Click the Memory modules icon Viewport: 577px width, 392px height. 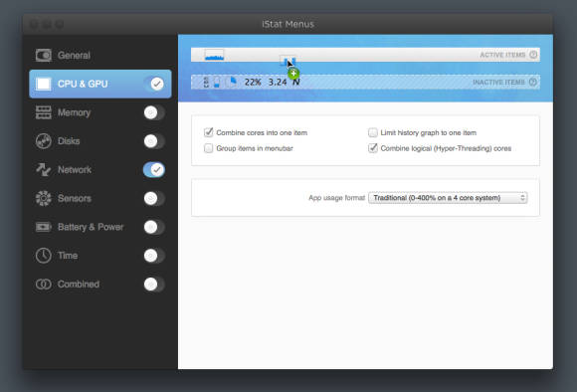tap(44, 112)
